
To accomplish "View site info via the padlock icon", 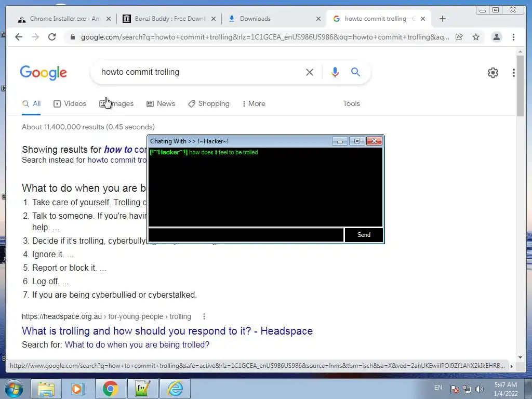I will pos(72,37).
